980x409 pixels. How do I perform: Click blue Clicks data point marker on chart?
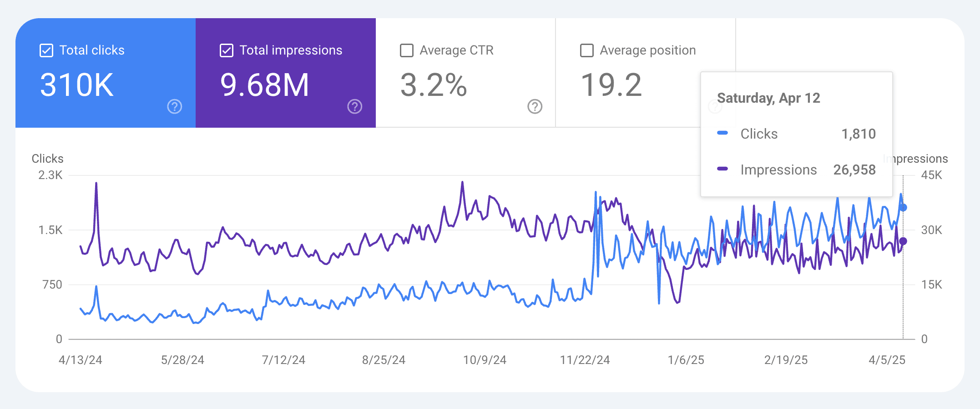(903, 208)
